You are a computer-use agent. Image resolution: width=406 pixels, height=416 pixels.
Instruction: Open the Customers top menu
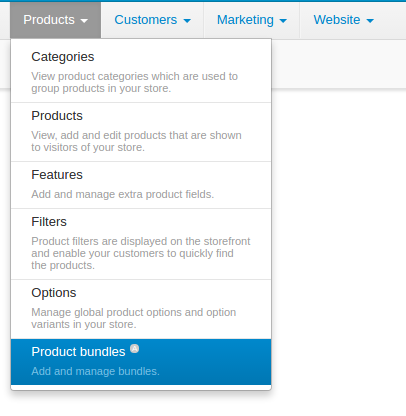pyautogui.click(x=152, y=20)
